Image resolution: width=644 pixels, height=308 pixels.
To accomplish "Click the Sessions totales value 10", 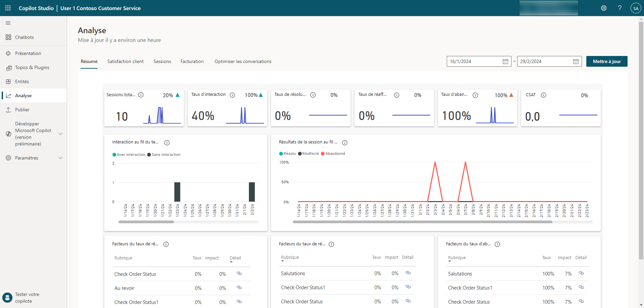I will tap(122, 116).
